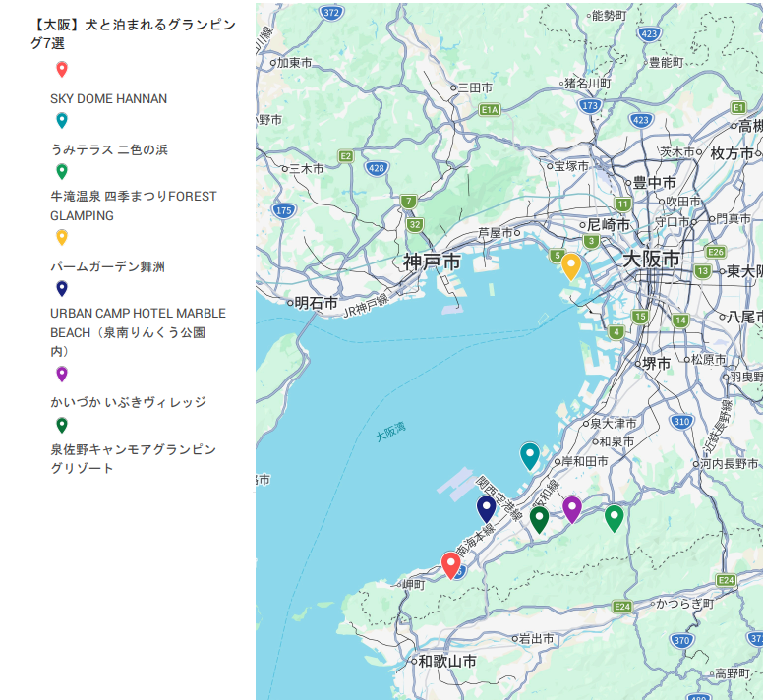Click the E2 expressway badge
Screen dimensions: 763x700
[345, 156]
